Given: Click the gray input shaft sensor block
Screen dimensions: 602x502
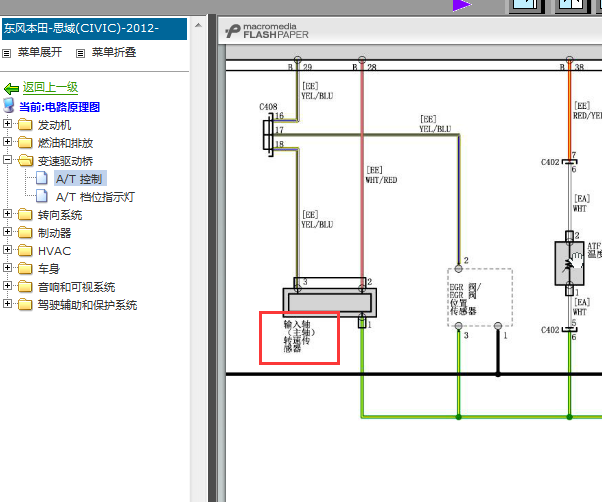Looking at the screenshot, I should [x=330, y=302].
